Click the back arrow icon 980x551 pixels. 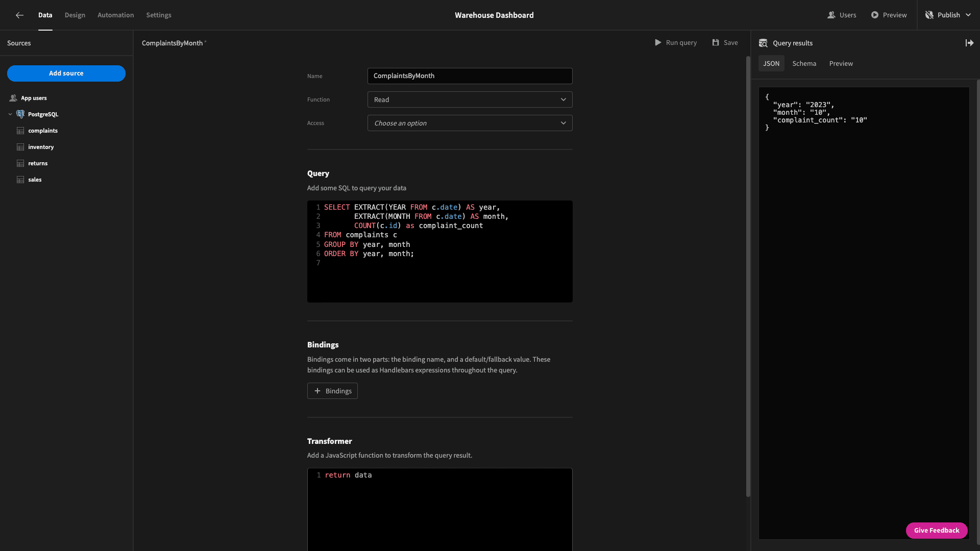[19, 15]
